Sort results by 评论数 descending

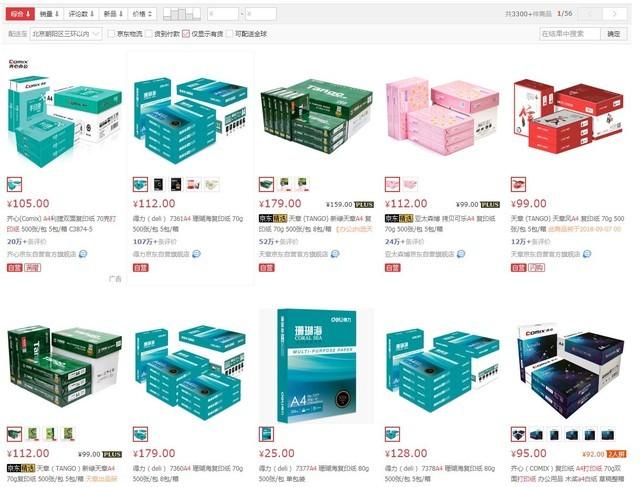coord(81,14)
